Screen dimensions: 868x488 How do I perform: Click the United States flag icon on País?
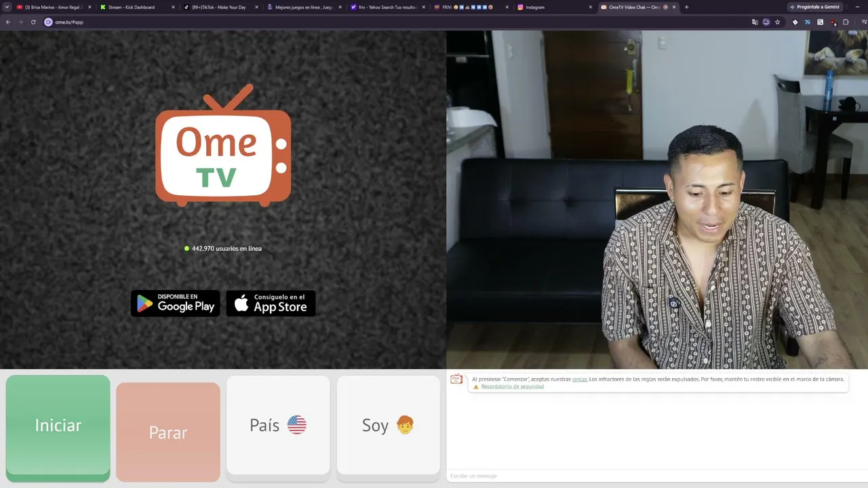tap(297, 425)
